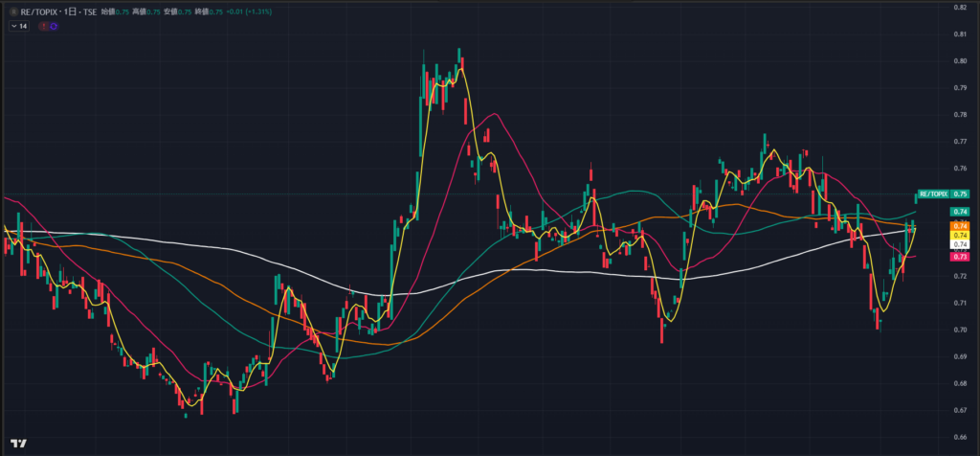Viewport: 980px width, 456px height.
Task: Expand the collapsed indicators legend chevron
Action: coord(12,26)
